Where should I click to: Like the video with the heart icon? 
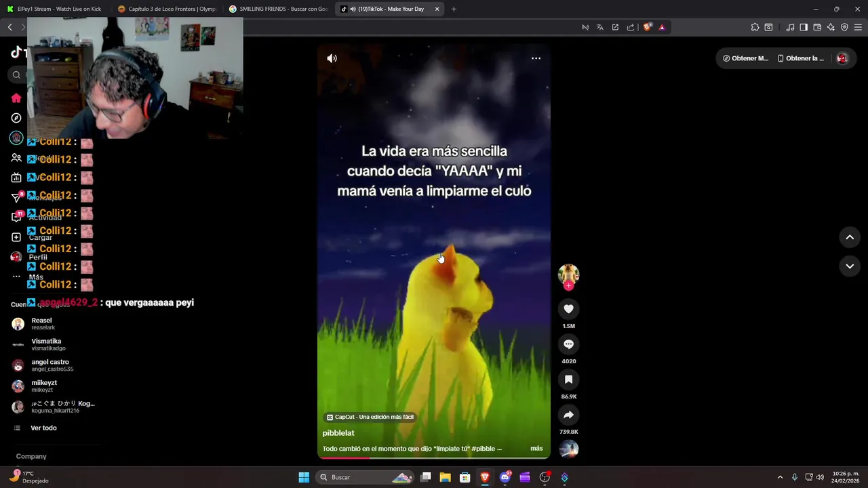click(x=568, y=309)
